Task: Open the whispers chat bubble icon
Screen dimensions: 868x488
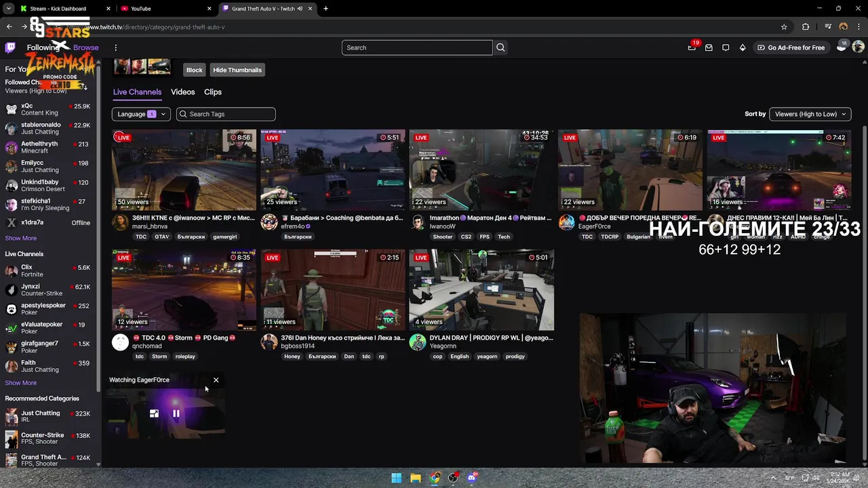Action: pos(726,47)
